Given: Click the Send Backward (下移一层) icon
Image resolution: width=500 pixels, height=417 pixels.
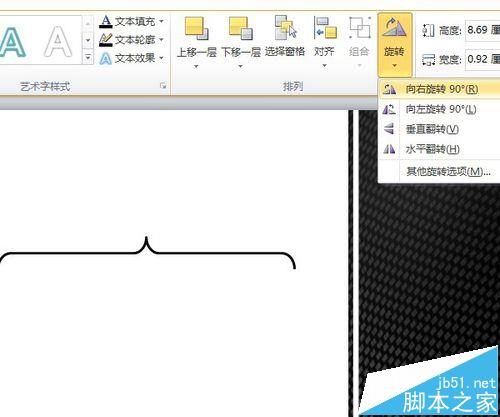Looking at the screenshot, I should pos(241,27).
